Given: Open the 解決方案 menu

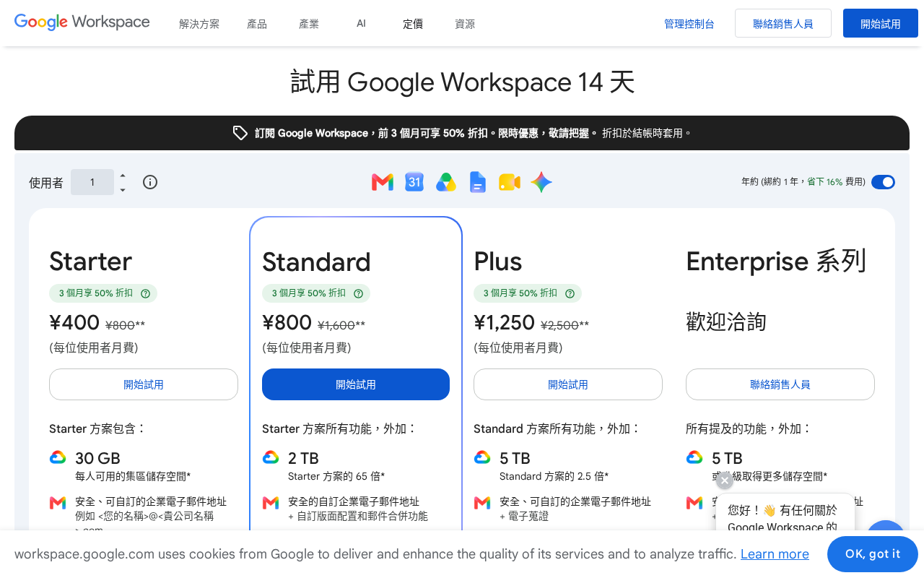Looking at the screenshot, I should [199, 24].
